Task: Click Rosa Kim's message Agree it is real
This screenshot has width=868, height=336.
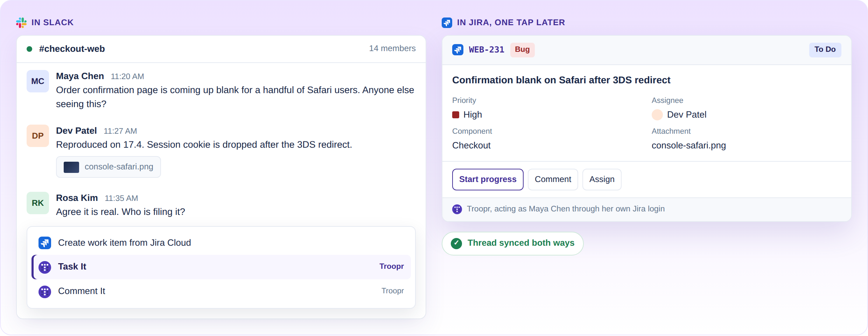Action: pyautogui.click(x=120, y=212)
